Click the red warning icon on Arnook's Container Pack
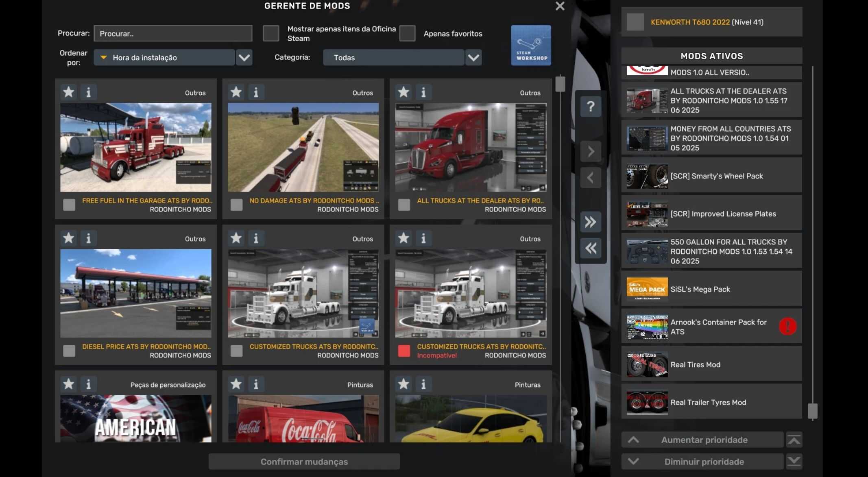The width and height of the screenshot is (868, 477). 787,326
